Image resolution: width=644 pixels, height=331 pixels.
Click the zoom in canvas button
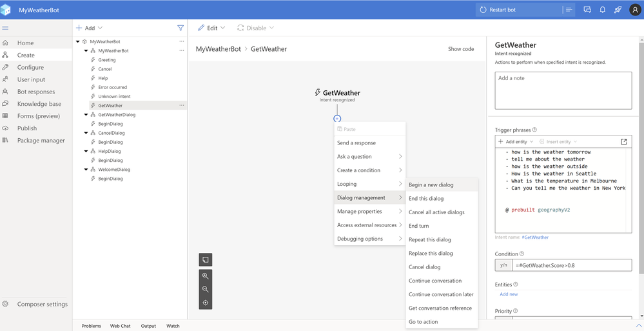206,276
